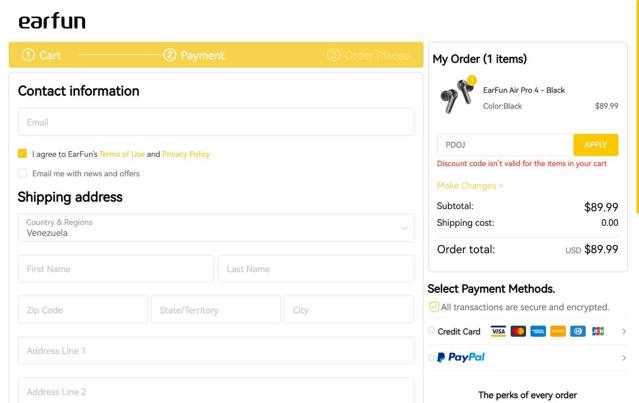The height and width of the screenshot is (403, 639).
Task: Click the EarFun Air Pro 4 - Black product name
Action: pyautogui.click(x=524, y=90)
